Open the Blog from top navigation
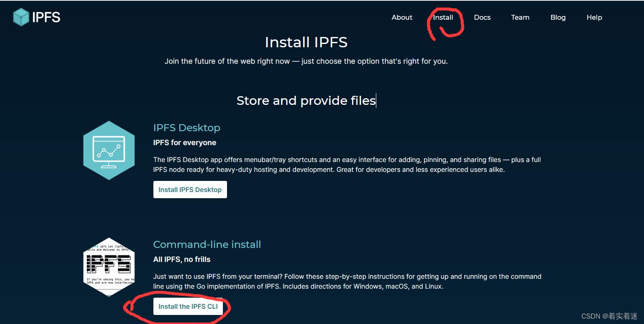 [558, 17]
